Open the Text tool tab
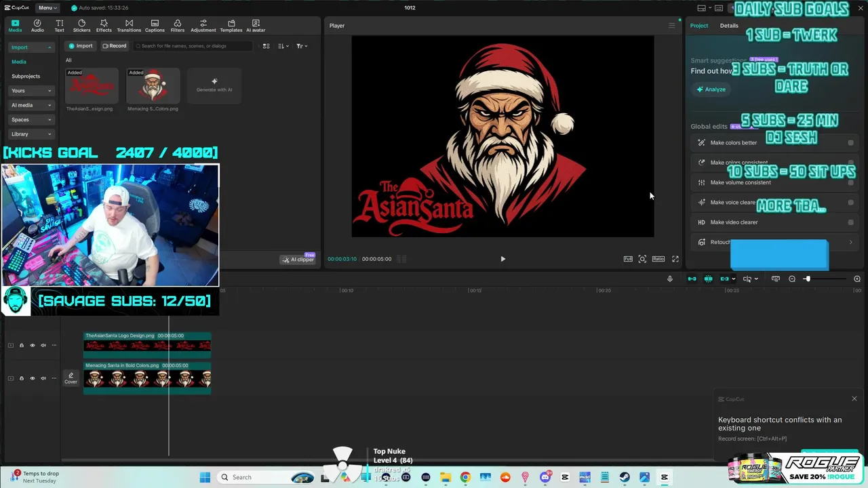 tap(59, 26)
